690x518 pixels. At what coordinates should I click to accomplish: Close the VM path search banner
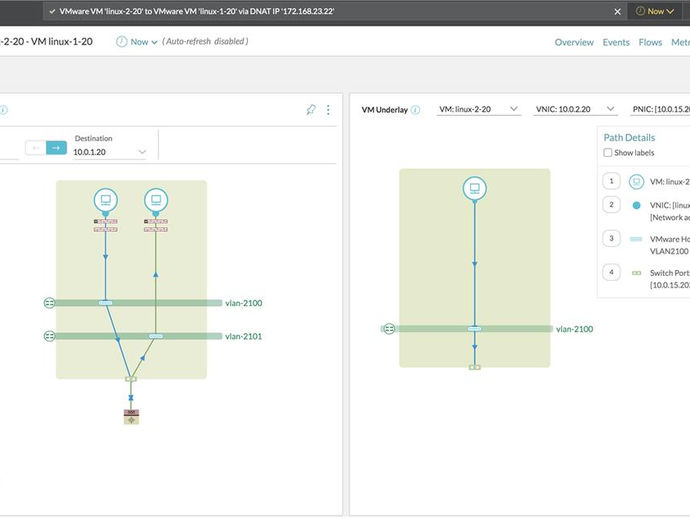click(x=617, y=12)
